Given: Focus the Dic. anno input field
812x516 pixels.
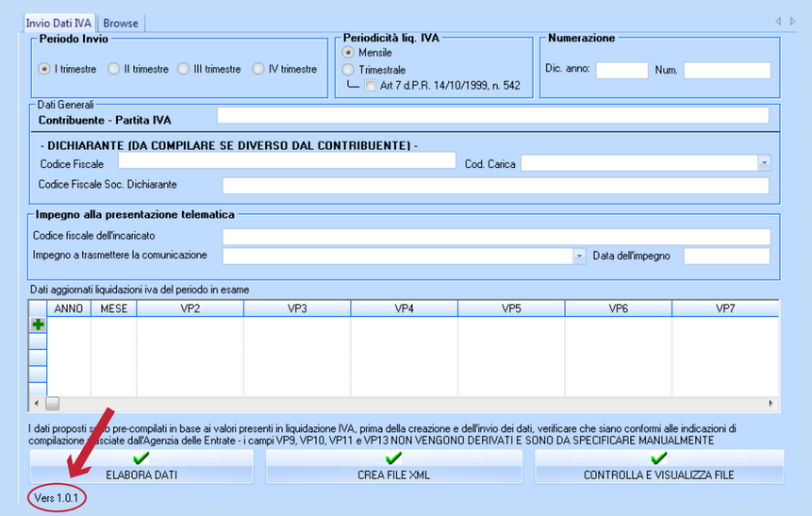Looking at the screenshot, I should click(621, 71).
